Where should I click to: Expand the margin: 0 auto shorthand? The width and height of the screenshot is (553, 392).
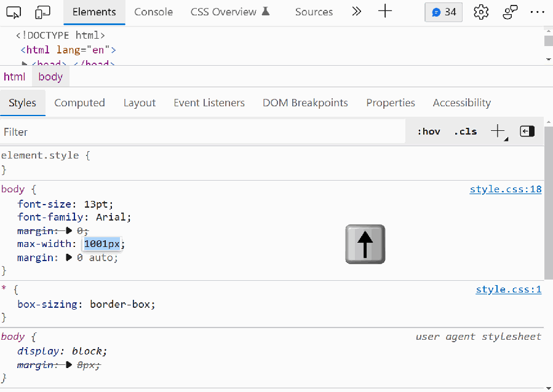pyautogui.click(x=69, y=258)
